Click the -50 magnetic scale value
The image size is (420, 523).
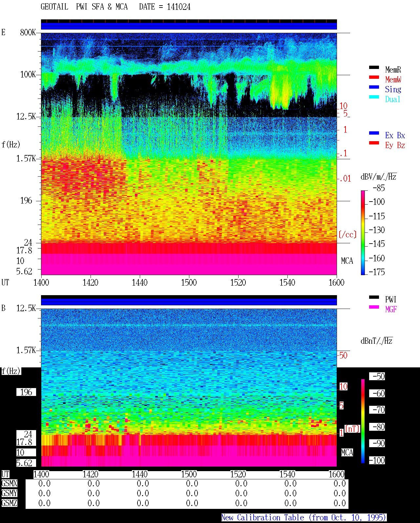(x=379, y=376)
